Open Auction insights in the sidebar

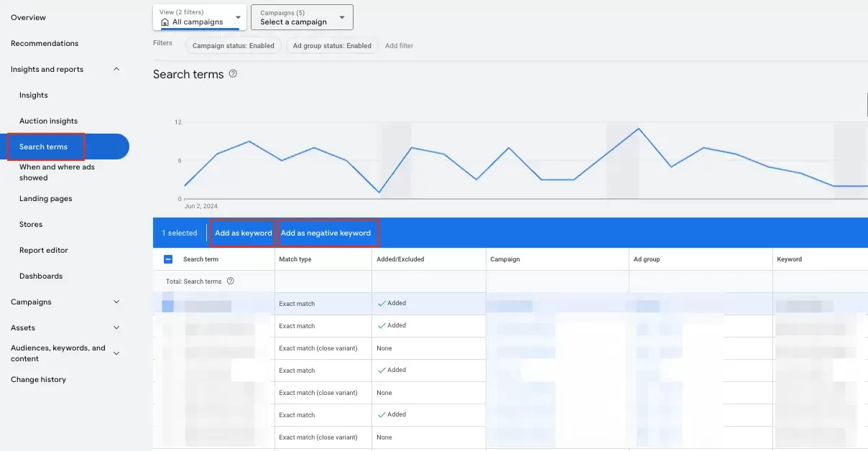click(48, 121)
